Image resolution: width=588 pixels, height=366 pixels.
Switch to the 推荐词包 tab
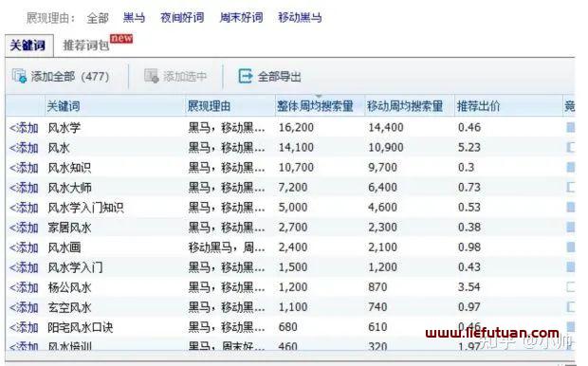[86, 46]
